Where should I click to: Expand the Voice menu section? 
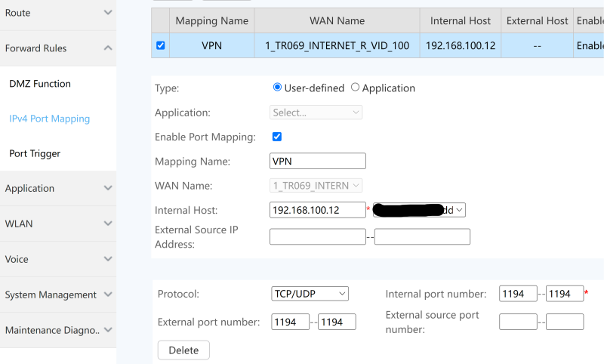(108, 259)
